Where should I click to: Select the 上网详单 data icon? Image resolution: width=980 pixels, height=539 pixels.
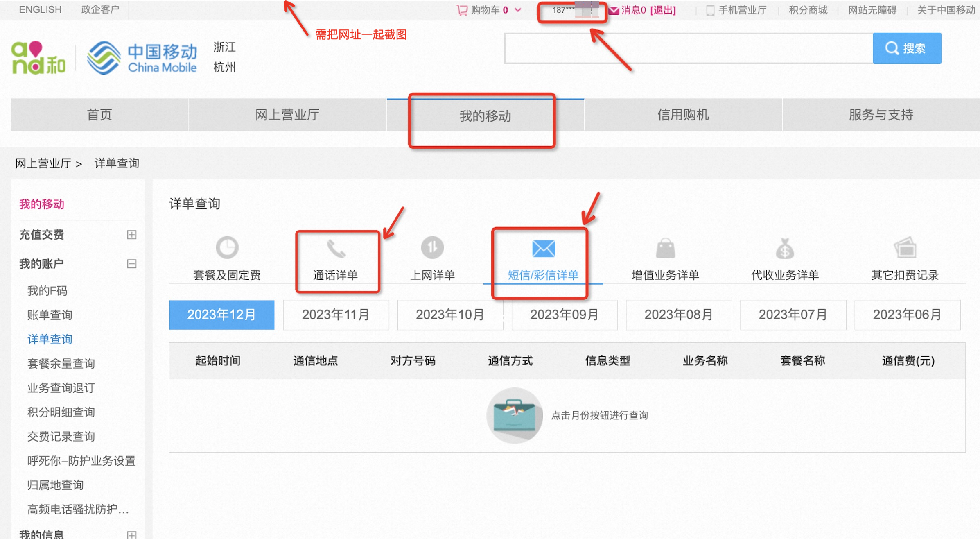(x=432, y=247)
